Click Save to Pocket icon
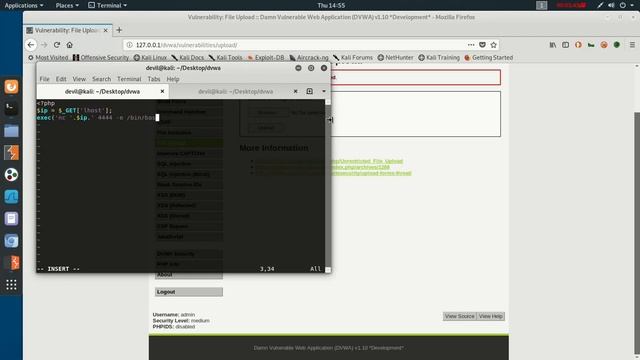The width and height of the screenshot is (640, 360). point(482,45)
